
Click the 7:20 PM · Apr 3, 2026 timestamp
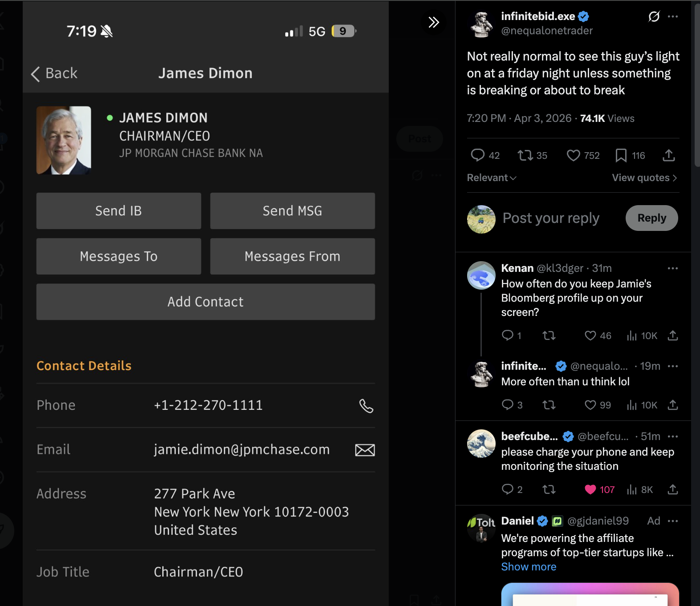[519, 118]
